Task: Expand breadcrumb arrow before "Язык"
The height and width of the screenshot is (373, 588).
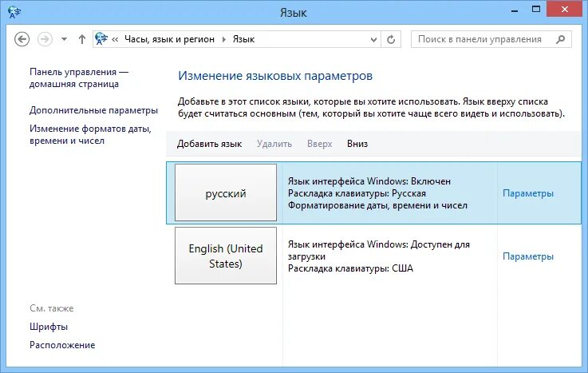Action: click(224, 39)
